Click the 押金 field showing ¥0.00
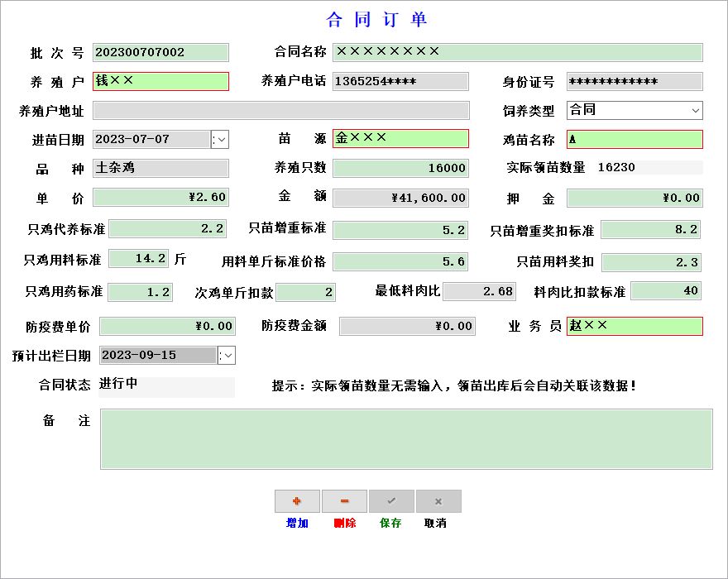 point(635,198)
